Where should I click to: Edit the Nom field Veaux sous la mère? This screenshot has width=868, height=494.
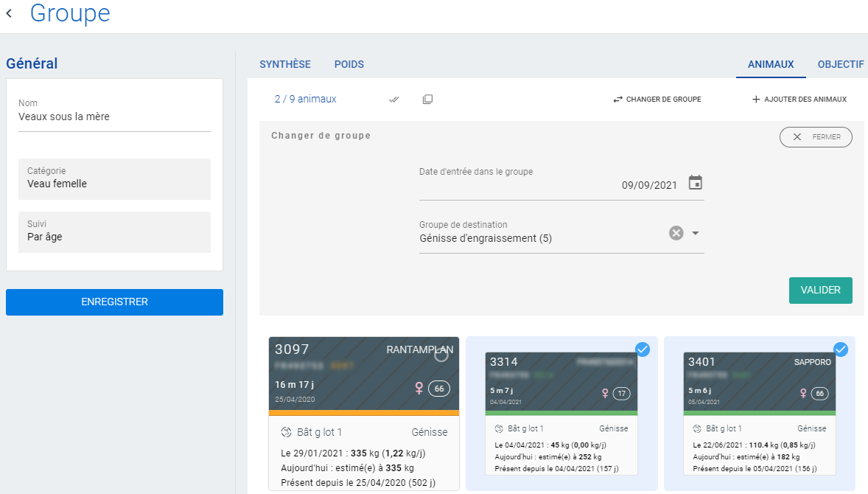[x=115, y=116]
